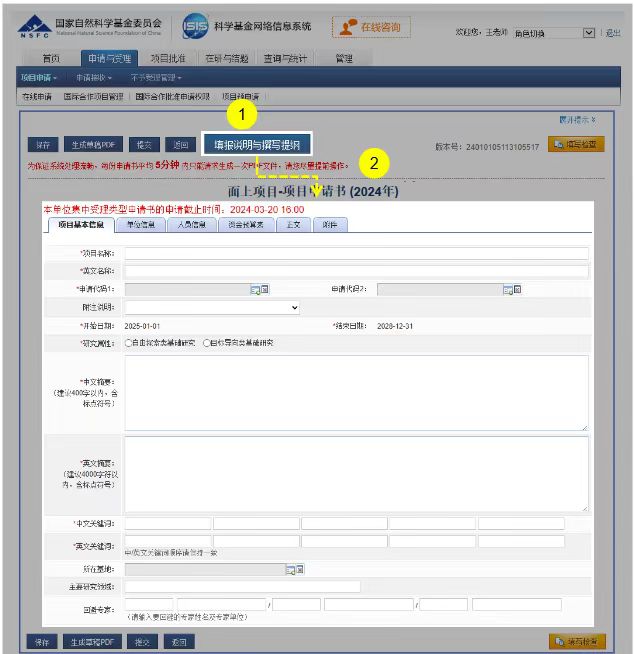Viewport: 634px width, 654px height.
Task: Switch to the 正文 form tab
Action: [293, 225]
